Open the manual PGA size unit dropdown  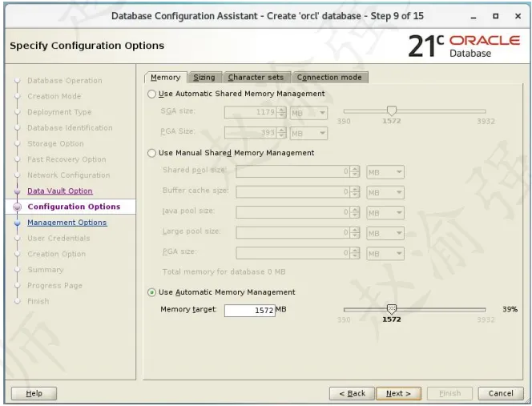(x=385, y=253)
